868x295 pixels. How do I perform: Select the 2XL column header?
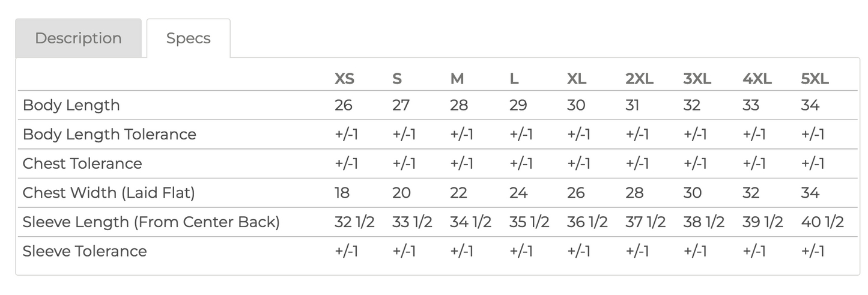coord(639,79)
